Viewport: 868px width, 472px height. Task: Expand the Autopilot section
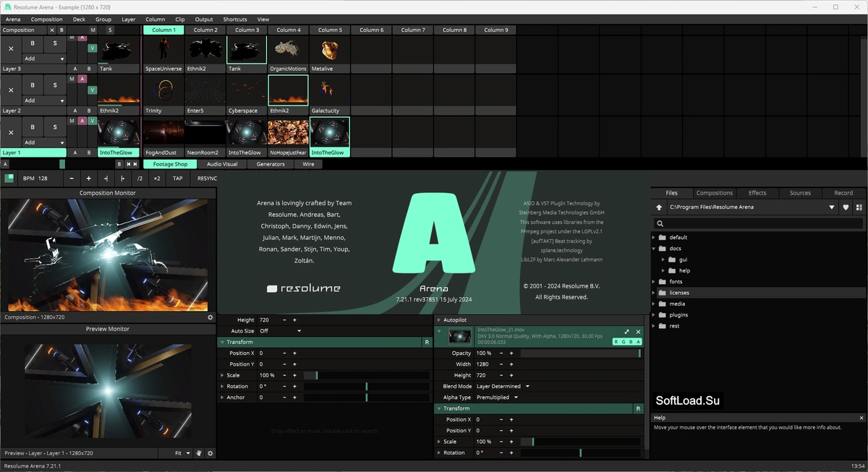pos(438,319)
